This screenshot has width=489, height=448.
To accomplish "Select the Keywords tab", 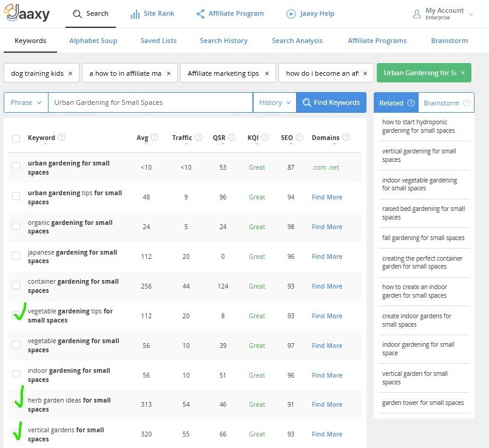I will point(30,41).
